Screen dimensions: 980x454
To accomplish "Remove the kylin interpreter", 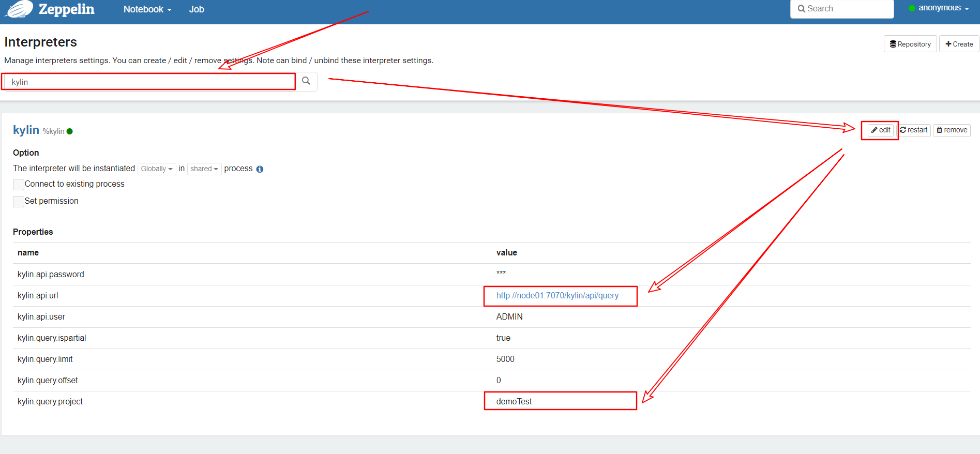I will (952, 130).
